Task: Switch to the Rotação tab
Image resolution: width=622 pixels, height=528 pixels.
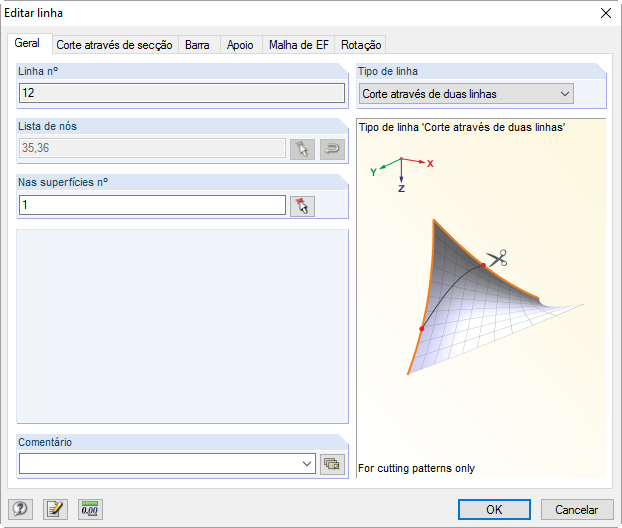Action: point(360,45)
